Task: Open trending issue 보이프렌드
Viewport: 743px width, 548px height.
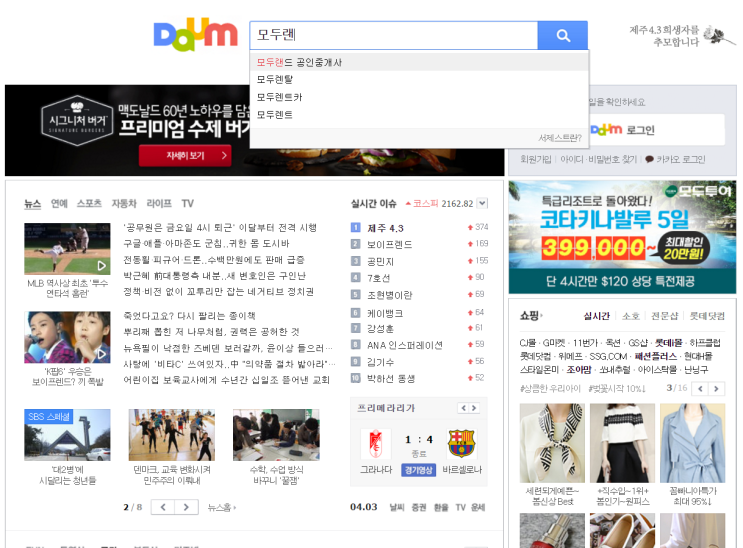Action: [x=390, y=245]
